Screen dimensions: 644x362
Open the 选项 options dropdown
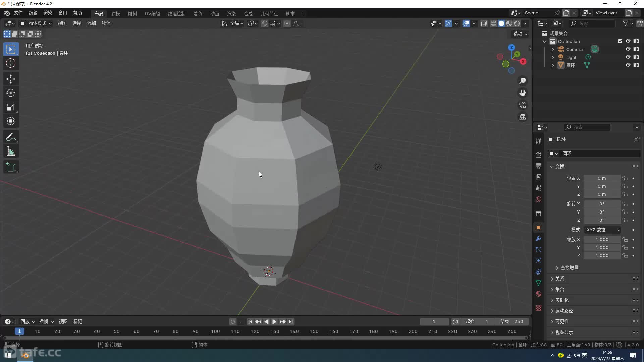[x=520, y=34]
